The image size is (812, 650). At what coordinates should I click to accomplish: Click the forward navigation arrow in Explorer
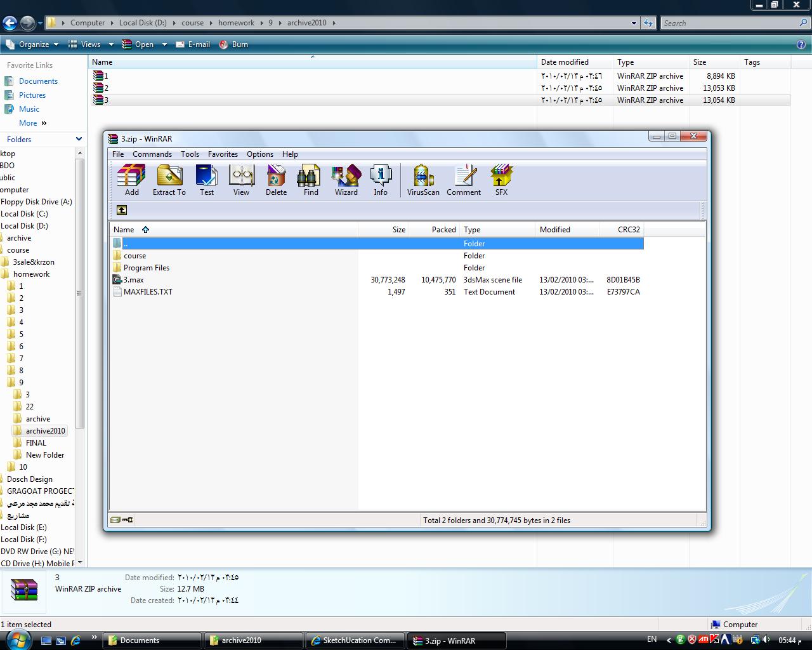27,23
